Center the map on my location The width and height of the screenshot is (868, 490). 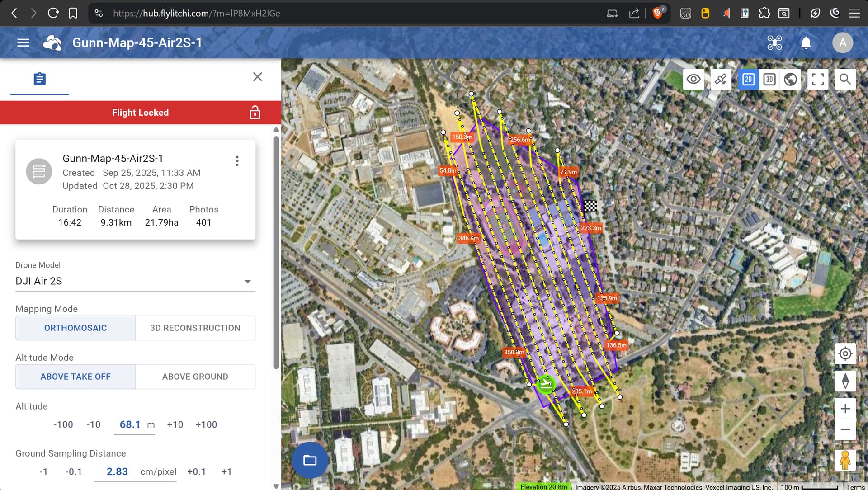tap(845, 353)
